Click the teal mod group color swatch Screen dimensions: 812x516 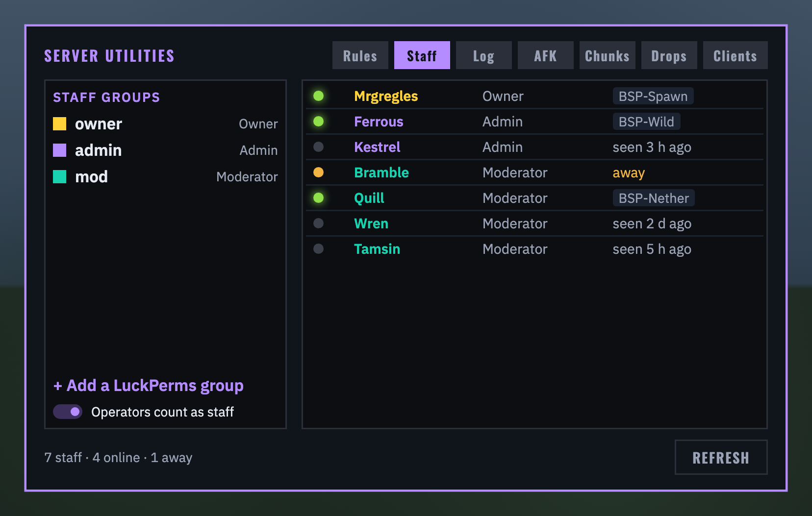click(x=59, y=176)
